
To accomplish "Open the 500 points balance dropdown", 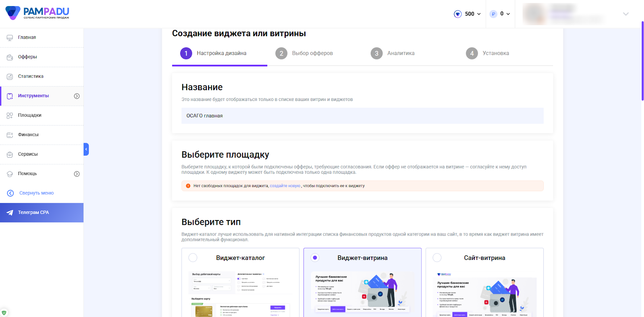I will point(467,14).
